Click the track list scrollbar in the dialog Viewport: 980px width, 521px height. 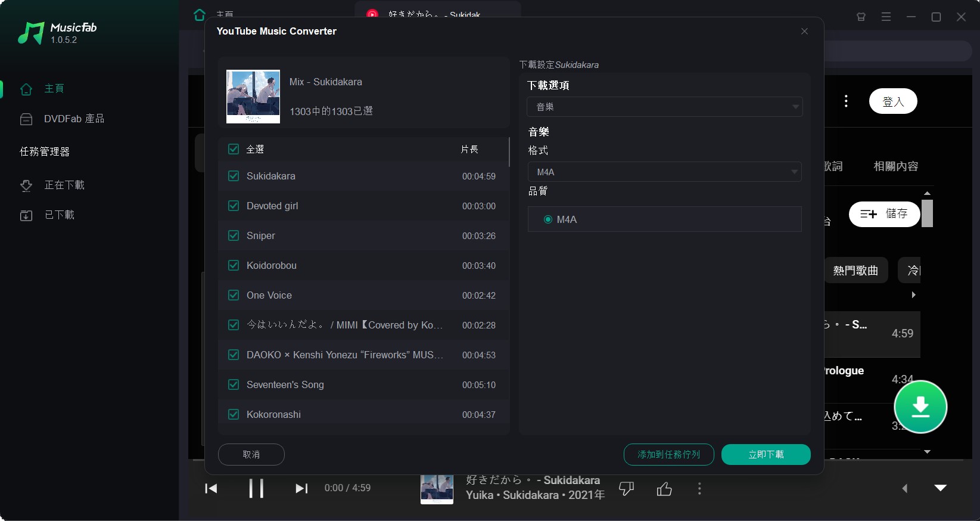coord(509,152)
